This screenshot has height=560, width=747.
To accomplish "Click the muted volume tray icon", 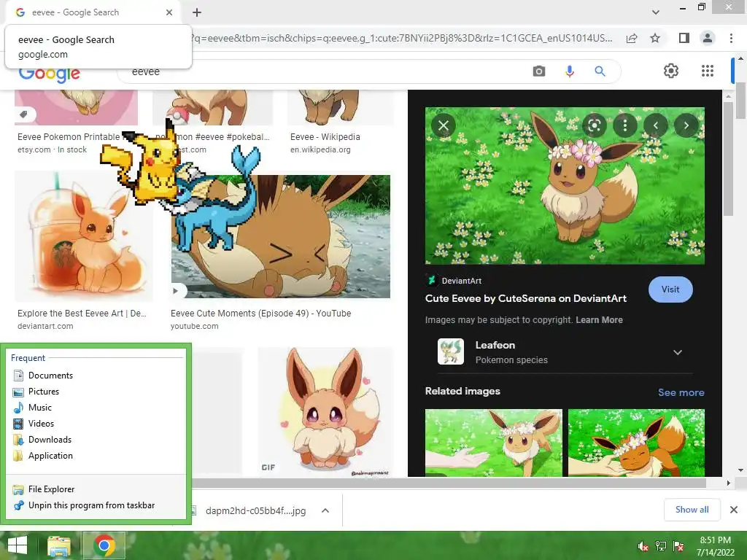I will (643, 546).
